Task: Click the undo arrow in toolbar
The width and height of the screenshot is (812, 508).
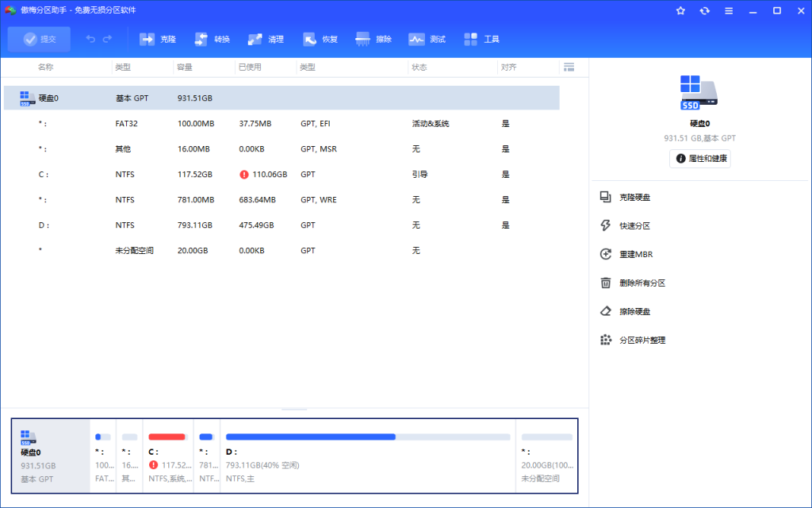Action: (90, 39)
